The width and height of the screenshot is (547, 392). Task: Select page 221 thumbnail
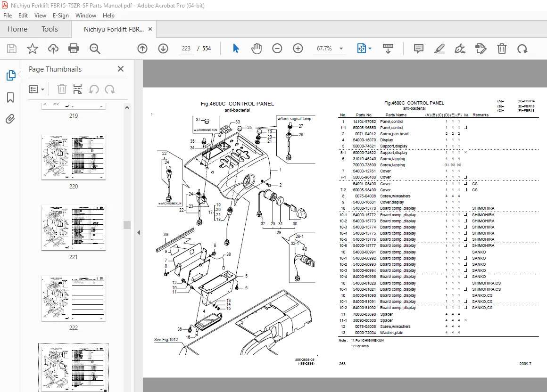click(73, 228)
